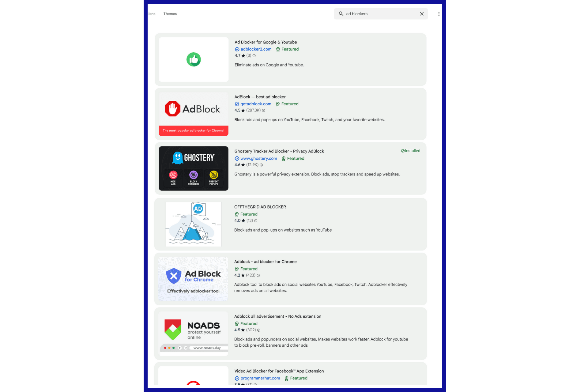Viewport: 588px width, 392px height.
Task: Click Featured badge icon on Adblock for Chrome
Action: [x=237, y=269]
